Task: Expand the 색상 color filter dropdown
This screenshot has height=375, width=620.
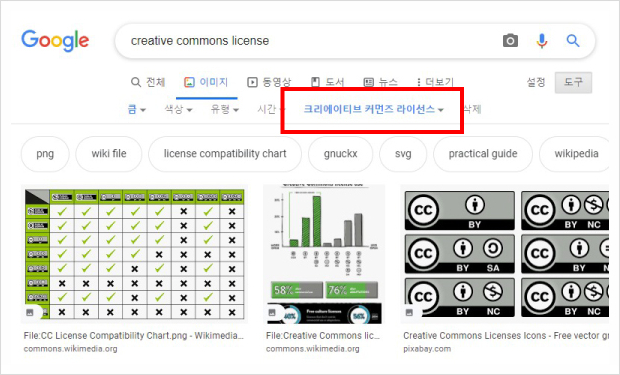Action: tap(178, 109)
